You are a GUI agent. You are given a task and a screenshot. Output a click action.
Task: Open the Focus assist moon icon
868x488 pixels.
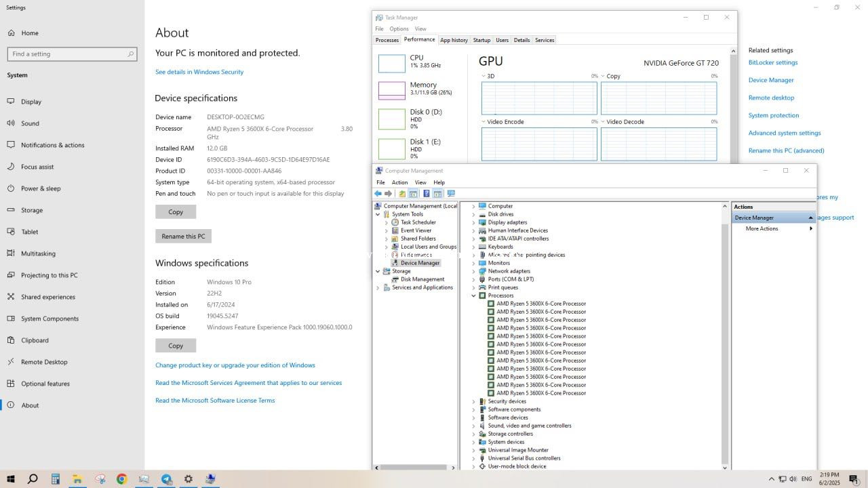pyautogui.click(x=11, y=167)
